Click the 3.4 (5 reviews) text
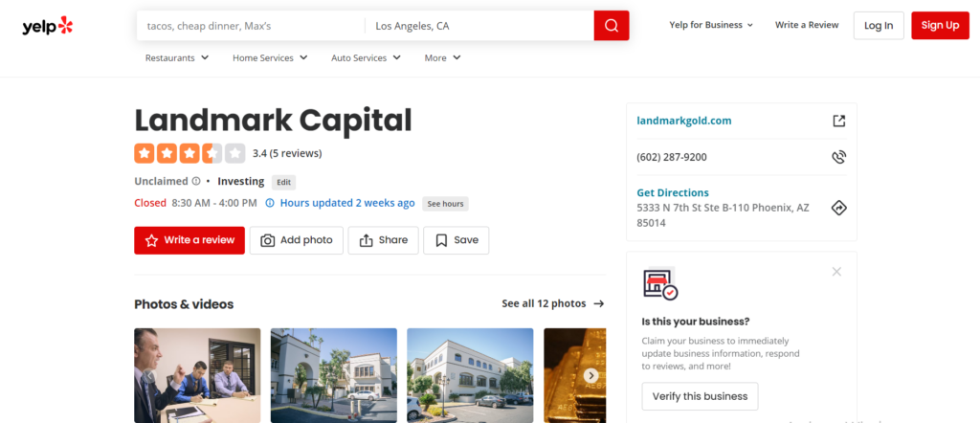Image resolution: width=980 pixels, height=423 pixels. 287,153
